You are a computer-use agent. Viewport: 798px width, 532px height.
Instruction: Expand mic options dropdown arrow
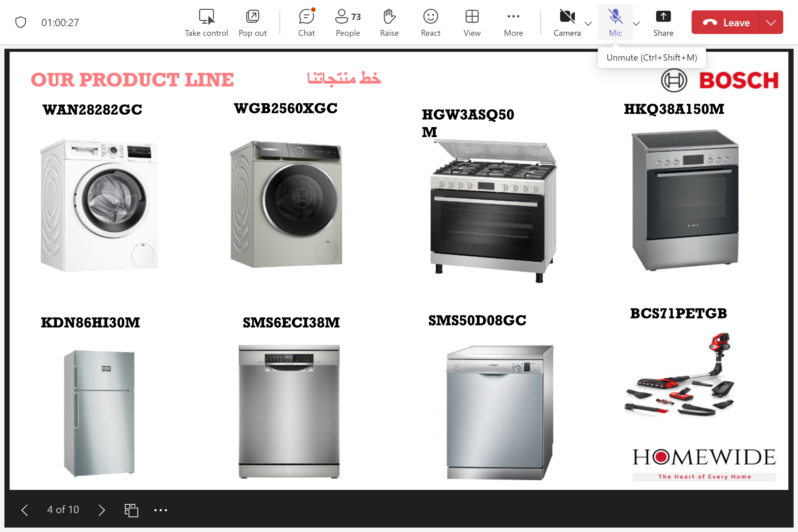[x=636, y=24]
